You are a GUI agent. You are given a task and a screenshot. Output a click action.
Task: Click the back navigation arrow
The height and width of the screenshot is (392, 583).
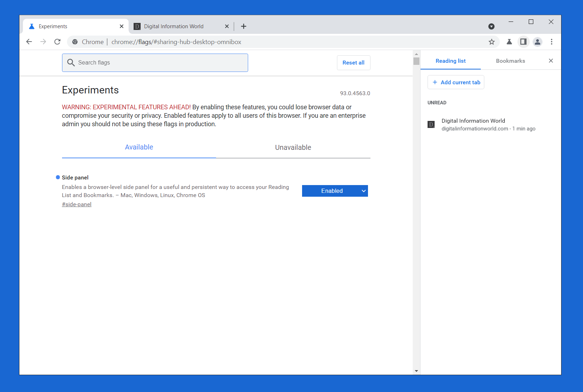(x=29, y=42)
